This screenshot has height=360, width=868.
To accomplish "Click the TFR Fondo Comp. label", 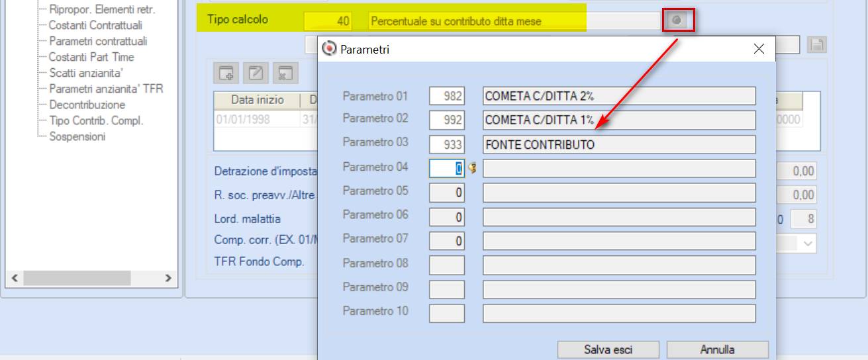I will (x=260, y=261).
